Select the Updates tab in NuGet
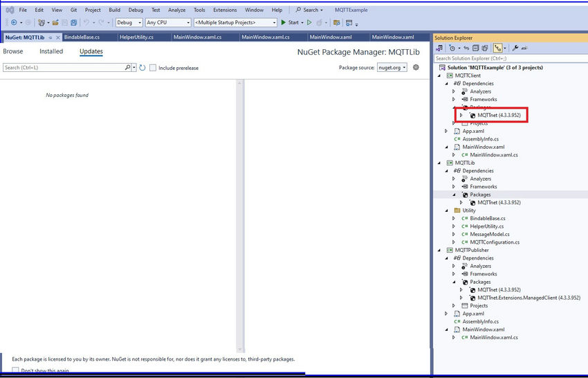This screenshot has height=378, width=588. pos(91,51)
